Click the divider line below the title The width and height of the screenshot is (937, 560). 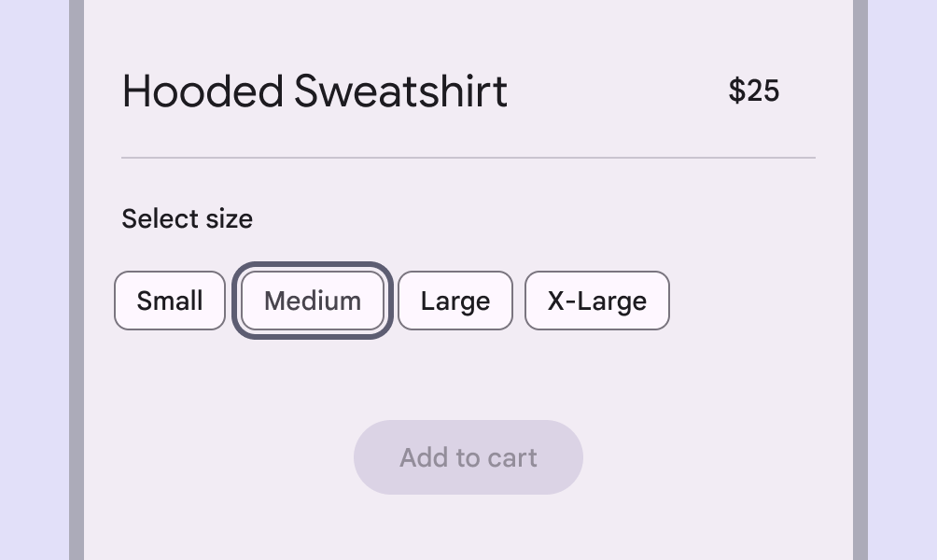(x=468, y=158)
